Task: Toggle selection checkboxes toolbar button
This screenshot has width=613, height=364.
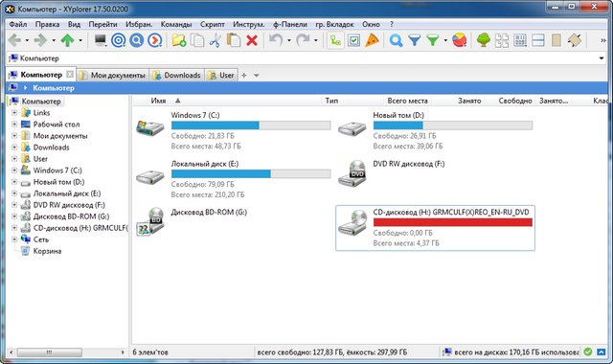Action: pyautogui.click(x=353, y=40)
